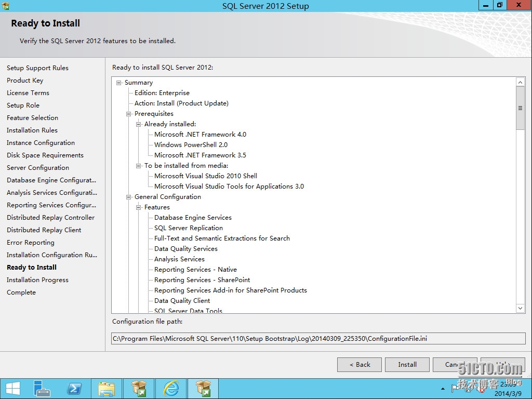This screenshot has width=532, height=399.
Task: Click the Install button
Action: pyautogui.click(x=407, y=364)
